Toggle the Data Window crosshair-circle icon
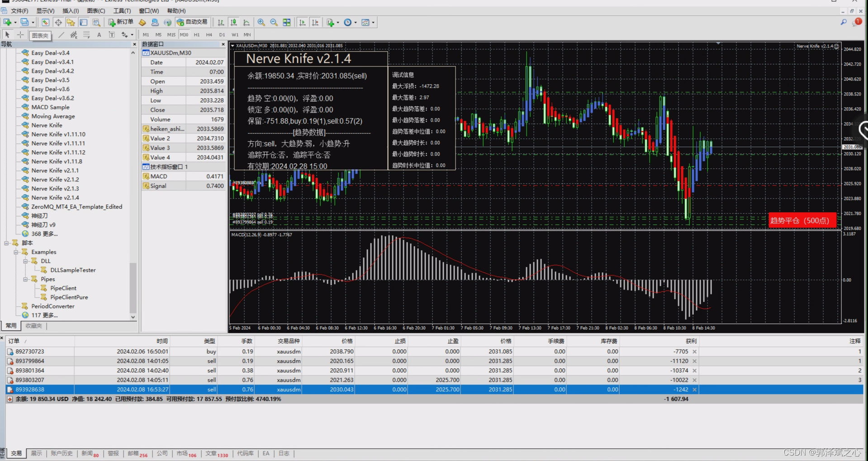868x461 pixels. point(58,22)
